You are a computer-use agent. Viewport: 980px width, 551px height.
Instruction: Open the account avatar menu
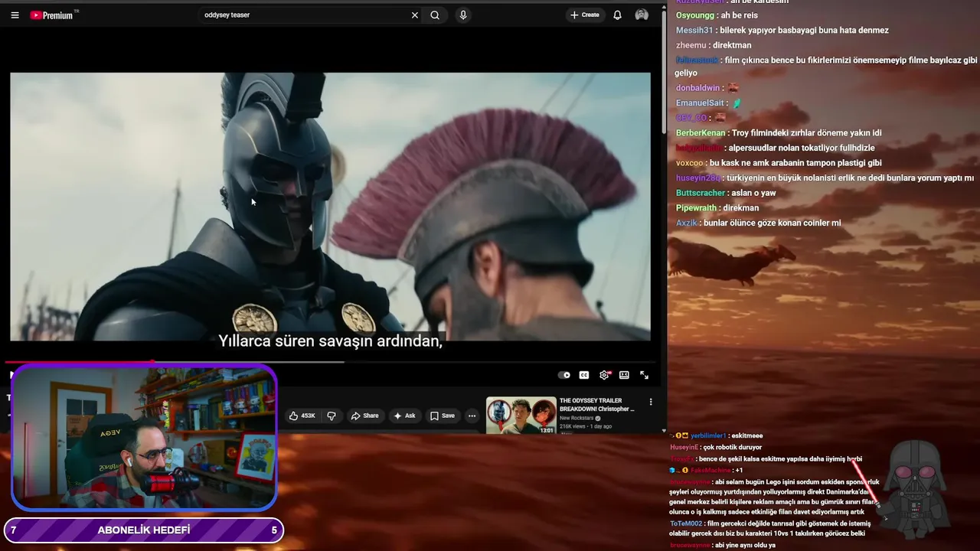click(x=642, y=15)
